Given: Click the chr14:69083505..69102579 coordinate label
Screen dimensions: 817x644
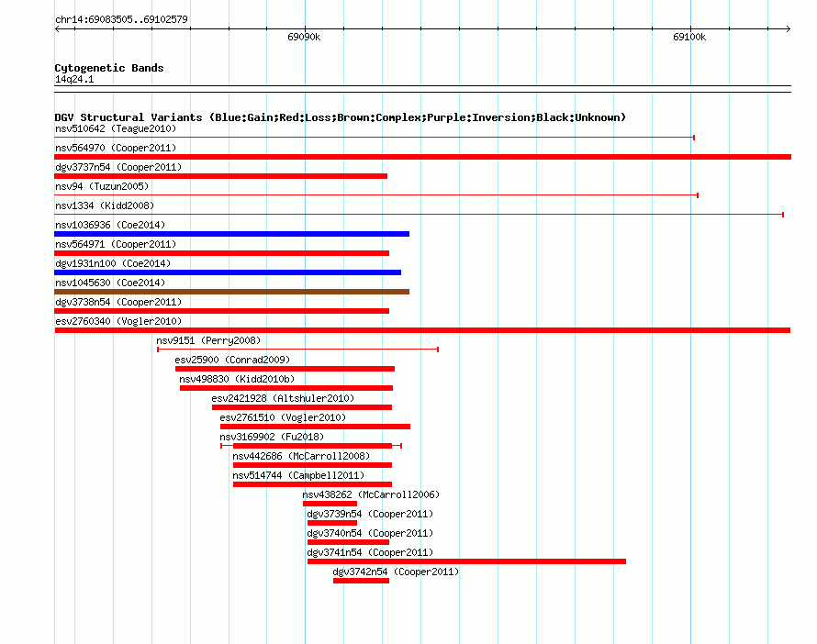Looking at the screenshot, I should (121, 19).
